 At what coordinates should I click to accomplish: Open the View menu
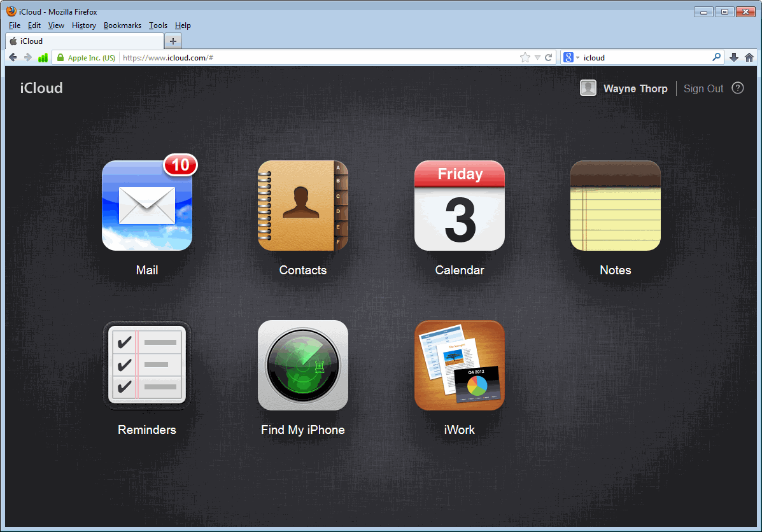point(56,25)
